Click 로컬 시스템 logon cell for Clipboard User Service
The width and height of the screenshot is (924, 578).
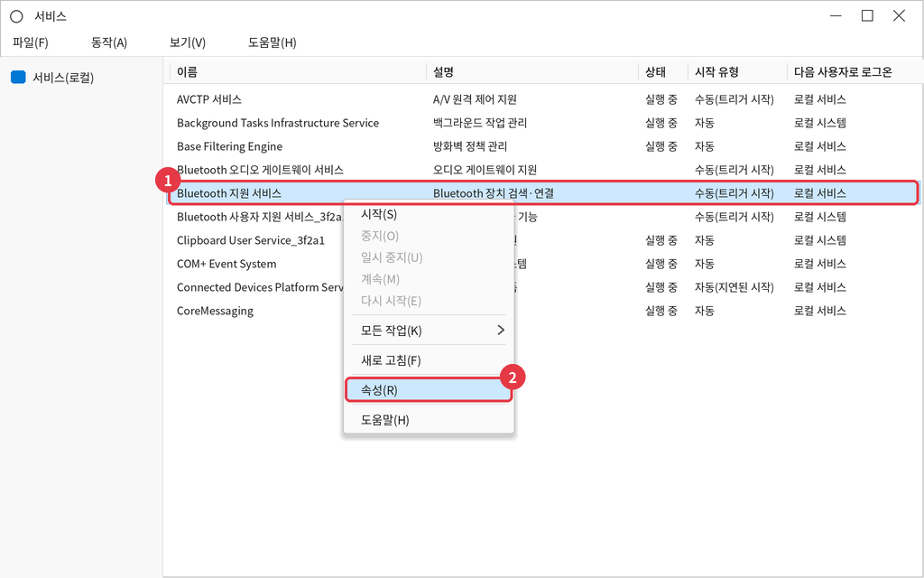tap(820, 240)
